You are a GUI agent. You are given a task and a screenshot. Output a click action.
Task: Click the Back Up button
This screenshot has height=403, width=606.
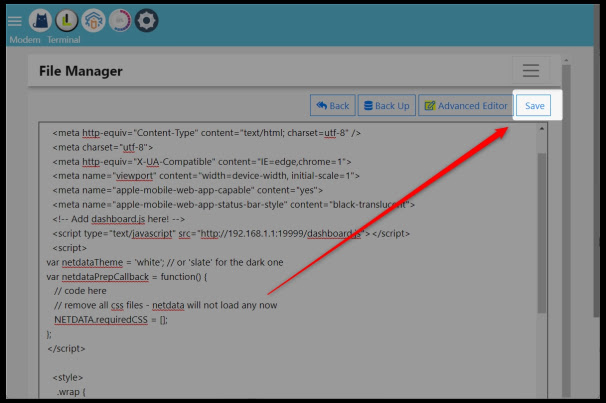(x=387, y=105)
